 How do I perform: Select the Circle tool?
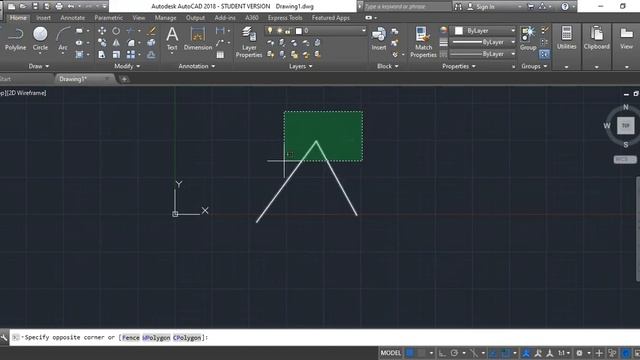point(40,39)
